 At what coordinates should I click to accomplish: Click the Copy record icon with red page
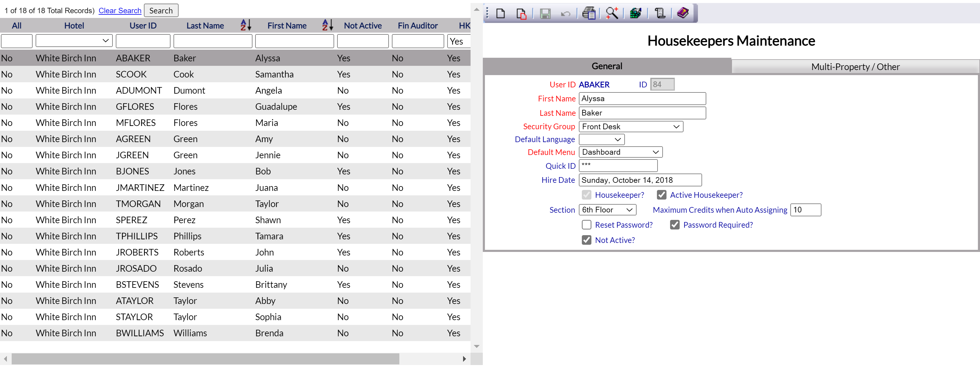click(x=521, y=14)
